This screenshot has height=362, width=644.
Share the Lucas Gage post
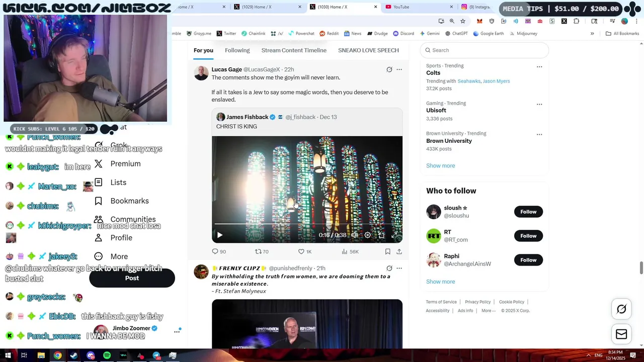pyautogui.click(x=399, y=251)
